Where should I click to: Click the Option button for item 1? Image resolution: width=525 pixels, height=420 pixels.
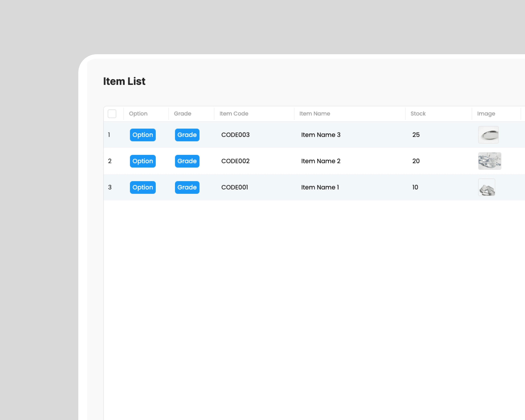tap(143, 135)
